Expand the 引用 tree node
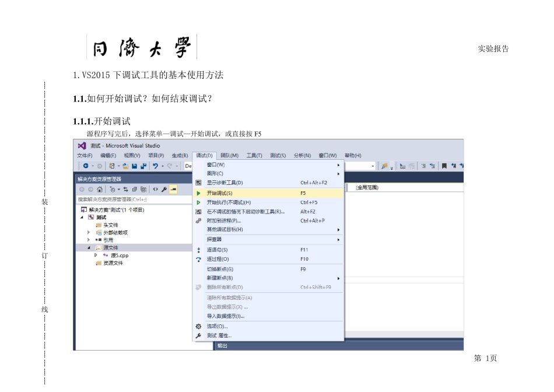Viewport: 554px width, 392px height. (89, 240)
